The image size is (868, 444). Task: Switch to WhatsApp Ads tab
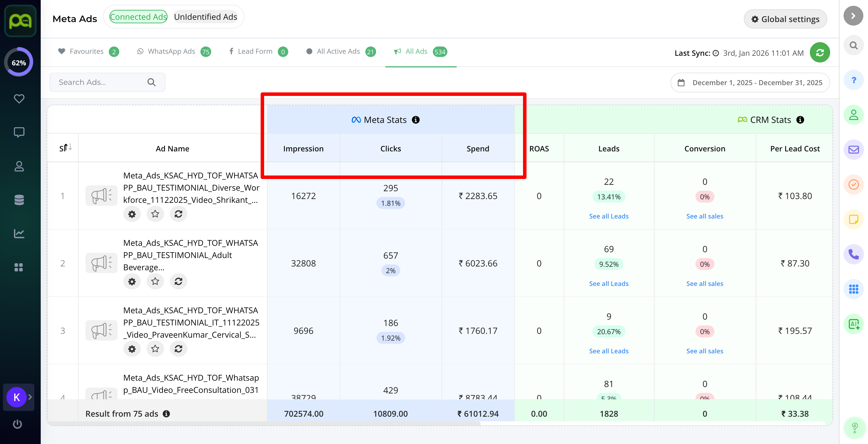[x=172, y=51]
